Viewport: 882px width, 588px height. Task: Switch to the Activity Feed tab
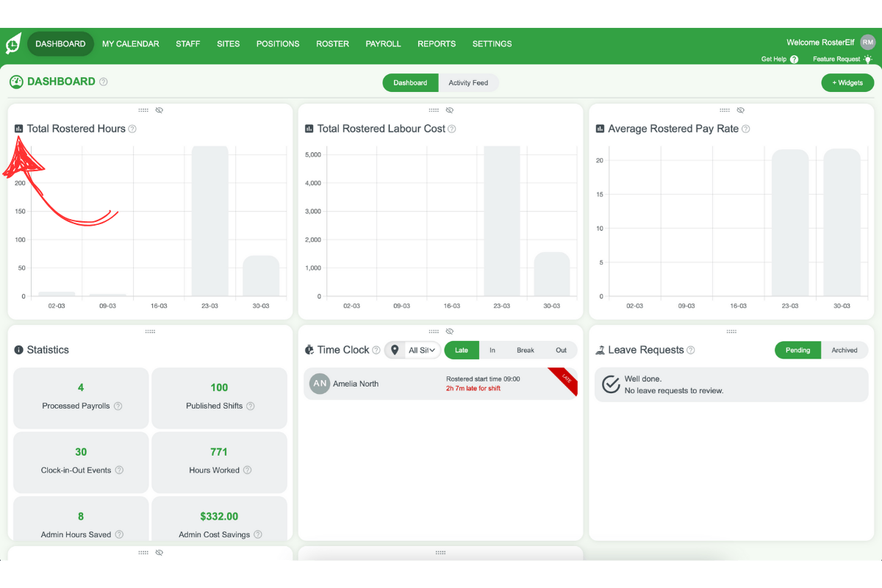pyautogui.click(x=468, y=83)
